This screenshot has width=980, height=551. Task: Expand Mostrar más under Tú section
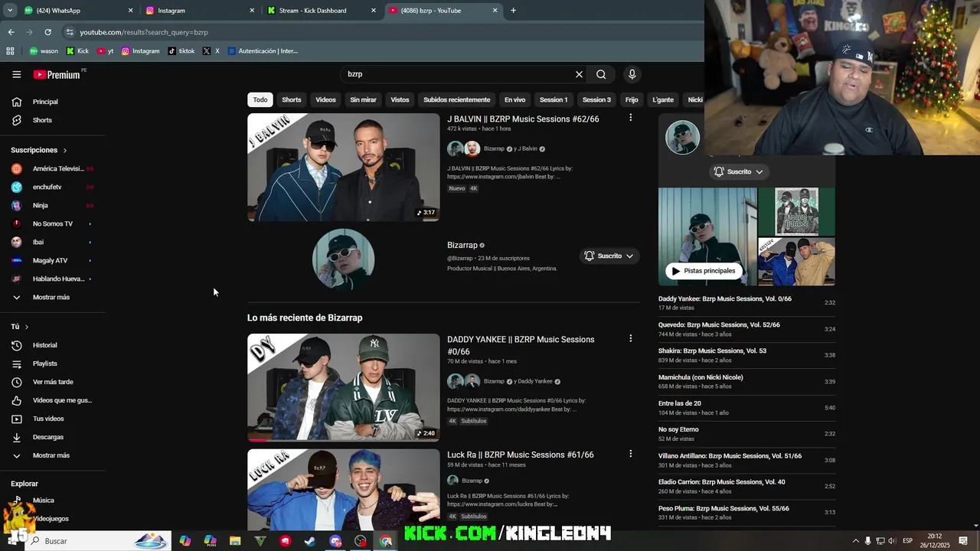[52, 455]
